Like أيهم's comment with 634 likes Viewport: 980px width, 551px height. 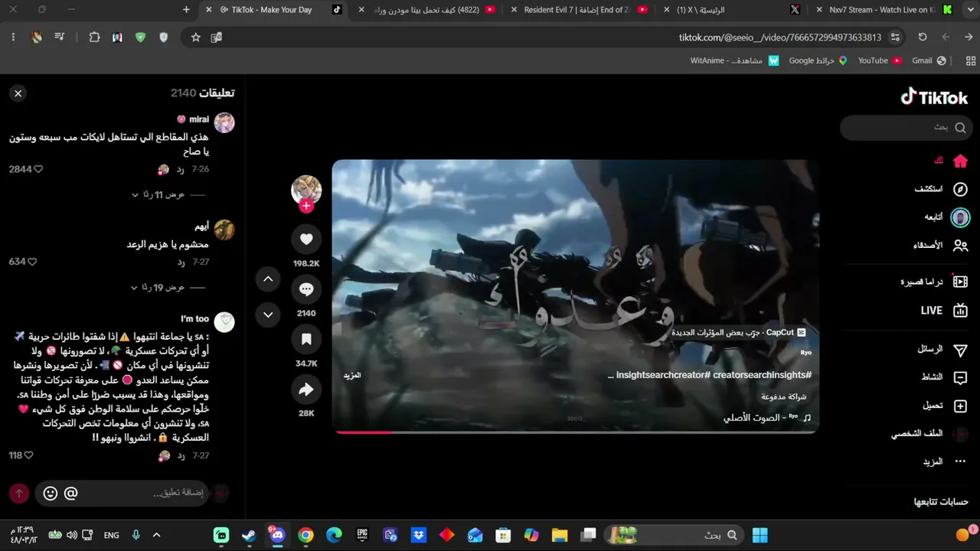32,262
